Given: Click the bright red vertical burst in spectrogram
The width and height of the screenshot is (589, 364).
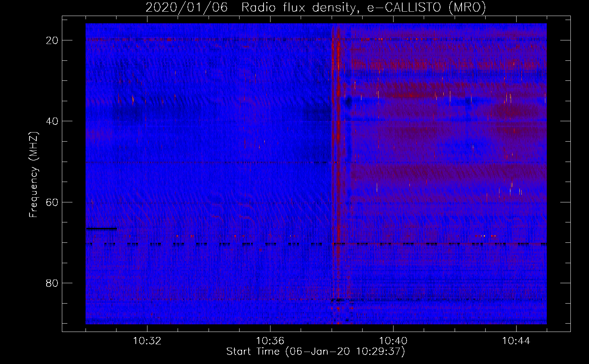Looking at the screenshot, I should 338,174.
